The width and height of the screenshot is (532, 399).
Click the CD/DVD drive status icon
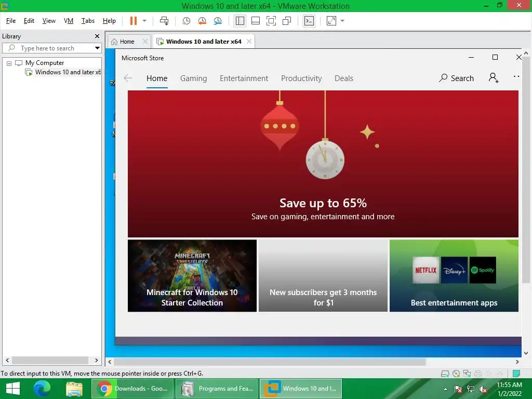click(x=456, y=374)
